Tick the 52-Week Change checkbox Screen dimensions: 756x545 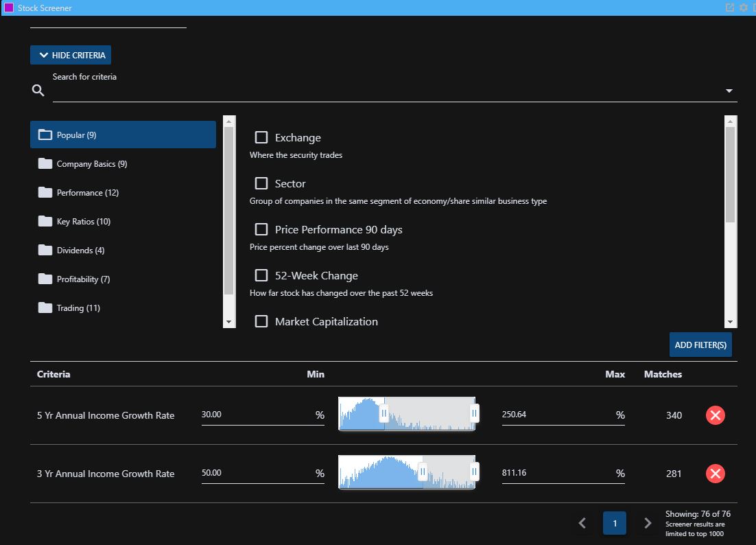tap(261, 275)
